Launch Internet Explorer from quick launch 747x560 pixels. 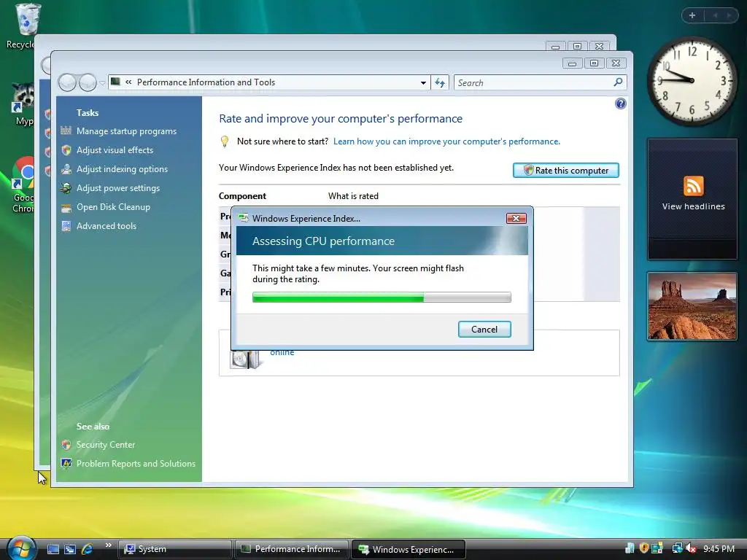[x=88, y=549]
